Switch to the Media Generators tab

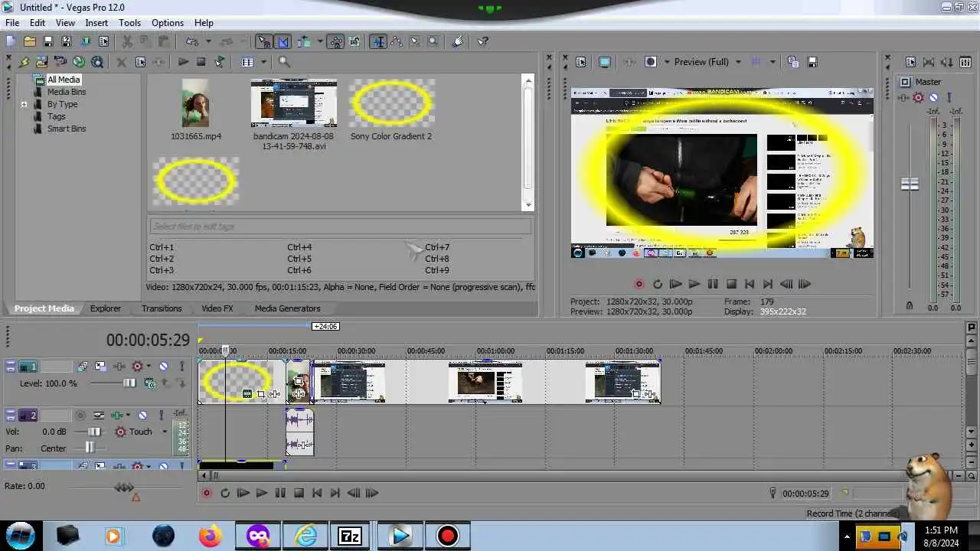click(x=287, y=308)
